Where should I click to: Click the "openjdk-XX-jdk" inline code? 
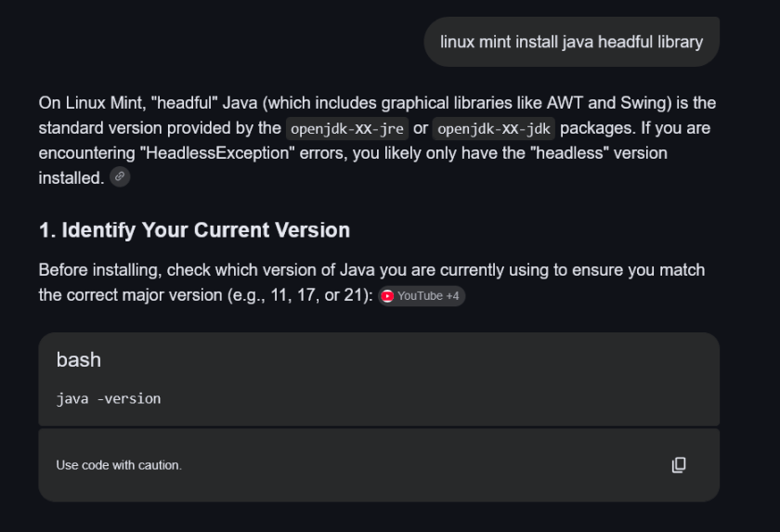[493, 128]
